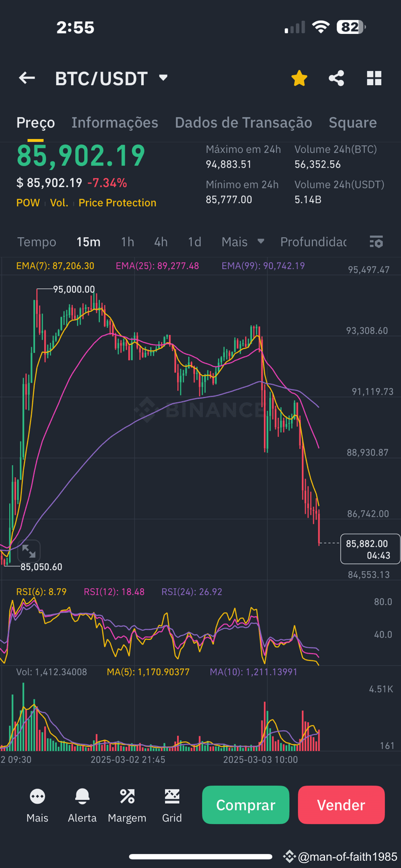Switch to the Informações tab
The image size is (401, 868).
pyautogui.click(x=115, y=122)
